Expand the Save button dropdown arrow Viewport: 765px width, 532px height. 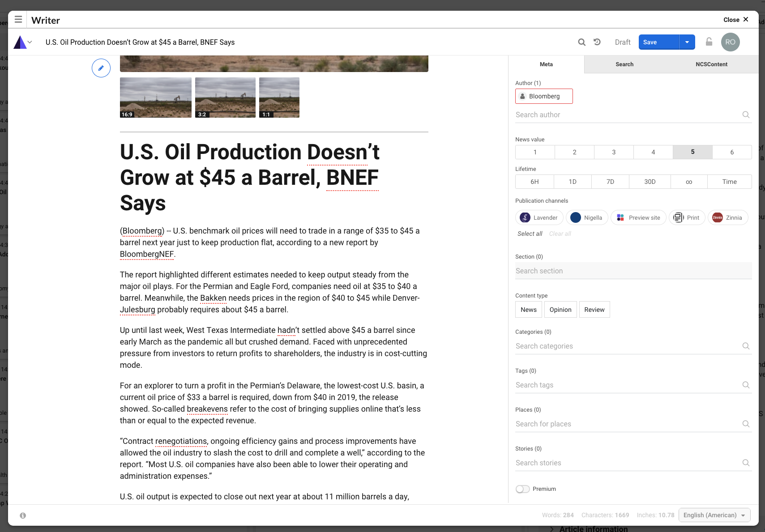(x=687, y=42)
